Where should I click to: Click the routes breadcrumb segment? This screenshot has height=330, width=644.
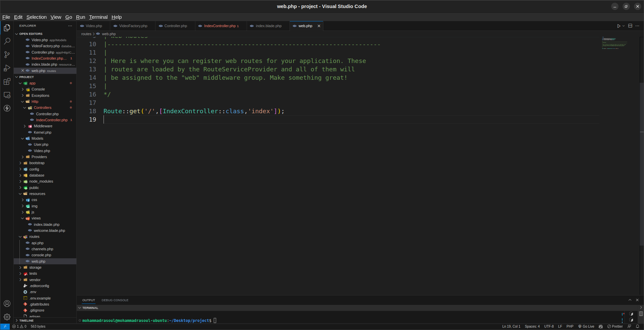[86, 34]
